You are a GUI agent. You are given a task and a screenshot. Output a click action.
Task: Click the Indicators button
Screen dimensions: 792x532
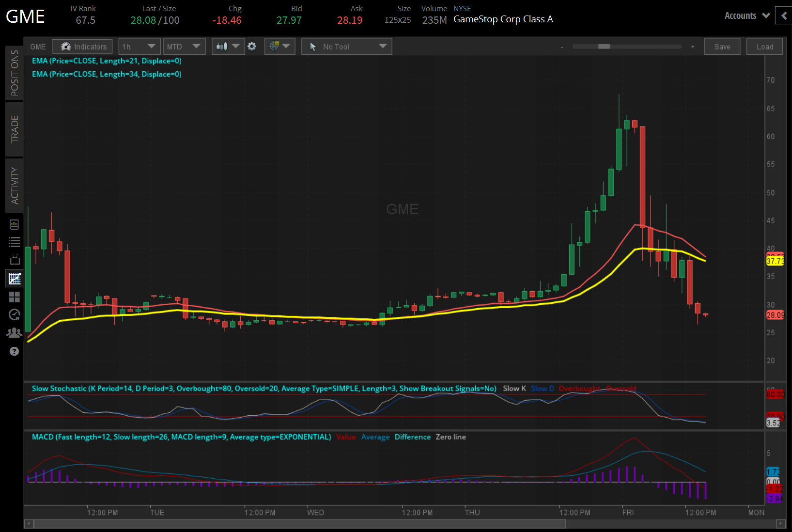[x=82, y=46]
